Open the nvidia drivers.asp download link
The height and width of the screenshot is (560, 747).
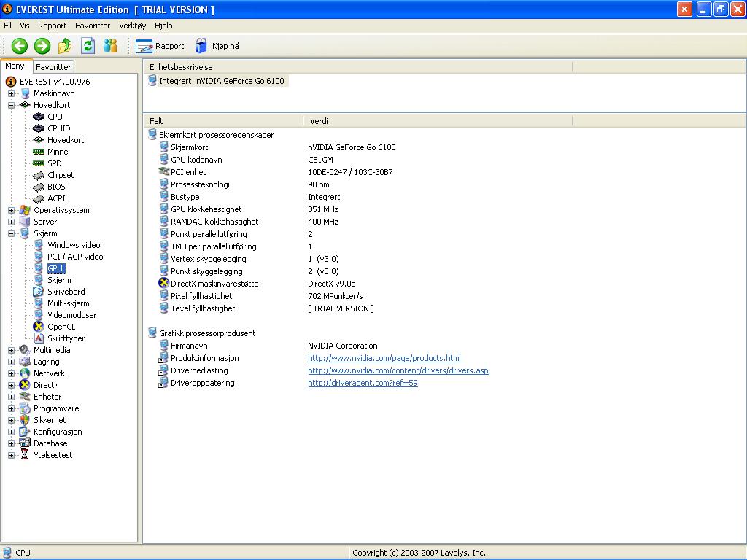click(x=398, y=370)
